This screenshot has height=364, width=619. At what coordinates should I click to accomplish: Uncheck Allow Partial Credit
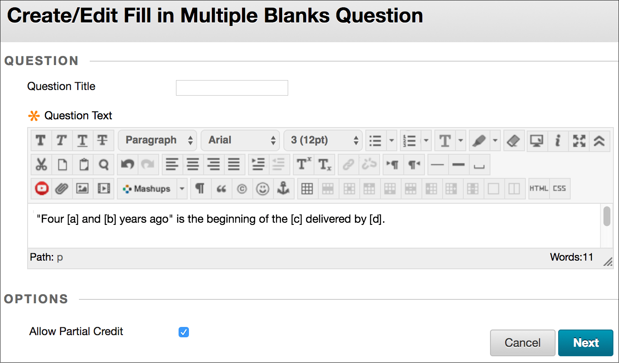pos(184,332)
